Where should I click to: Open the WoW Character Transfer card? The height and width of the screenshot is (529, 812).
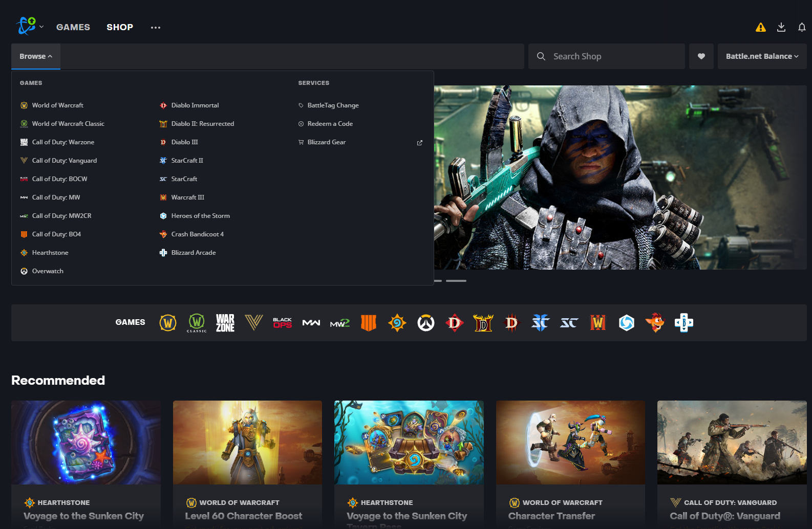click(x=570, y=465)
